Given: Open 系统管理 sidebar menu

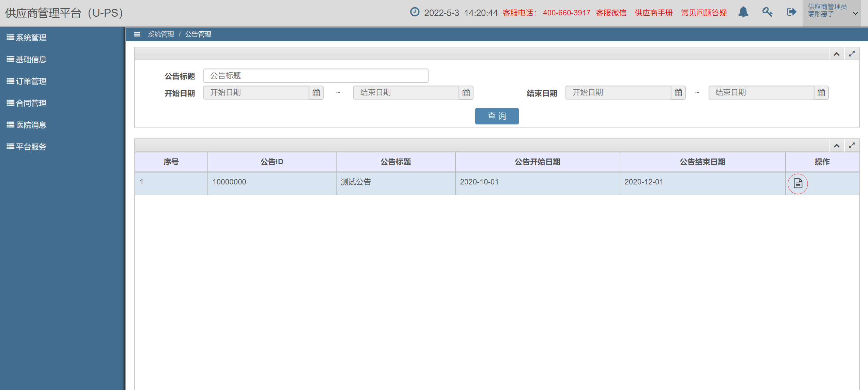Looking at the screenshot, I should click(x=27, y=37).
